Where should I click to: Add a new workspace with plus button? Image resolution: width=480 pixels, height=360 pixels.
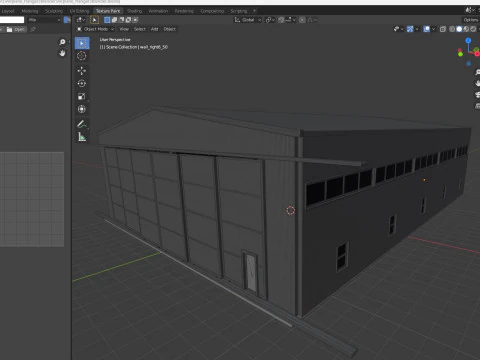tap(255, 11)
